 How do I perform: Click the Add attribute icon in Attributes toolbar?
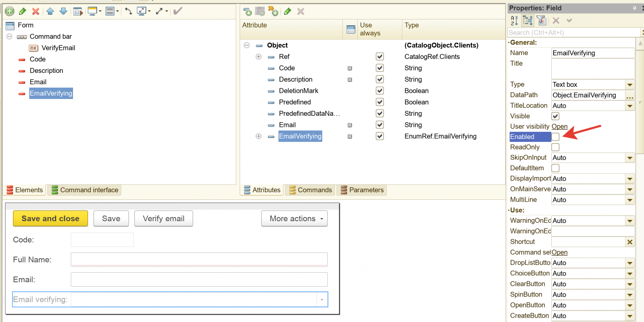tap(247, 11)
